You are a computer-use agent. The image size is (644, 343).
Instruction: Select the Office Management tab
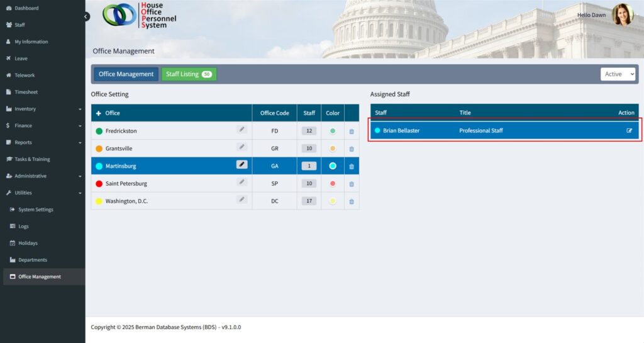click(x=126, y=74)
